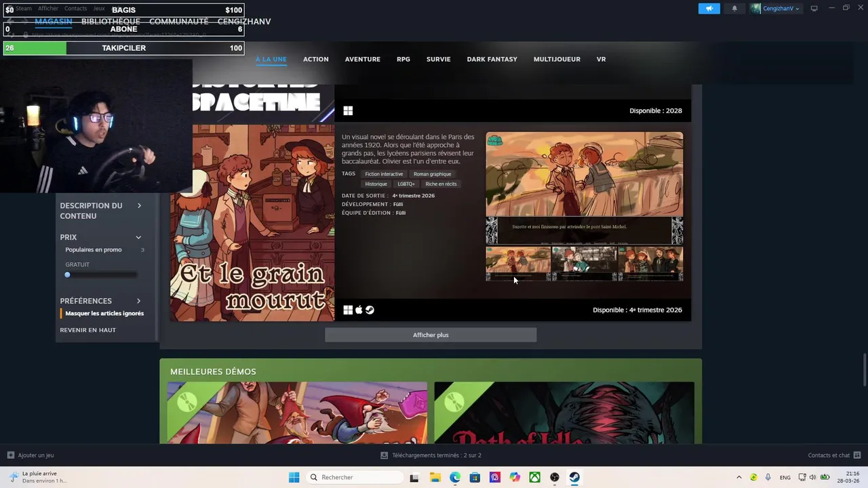The image size is (868, 488).
Task: Select the third small screenshot thumbnail
Action: click(x=650, y=264)
